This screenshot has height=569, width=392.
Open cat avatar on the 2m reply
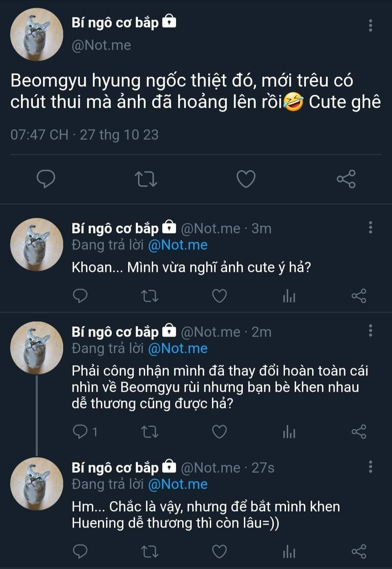[37, 348]
